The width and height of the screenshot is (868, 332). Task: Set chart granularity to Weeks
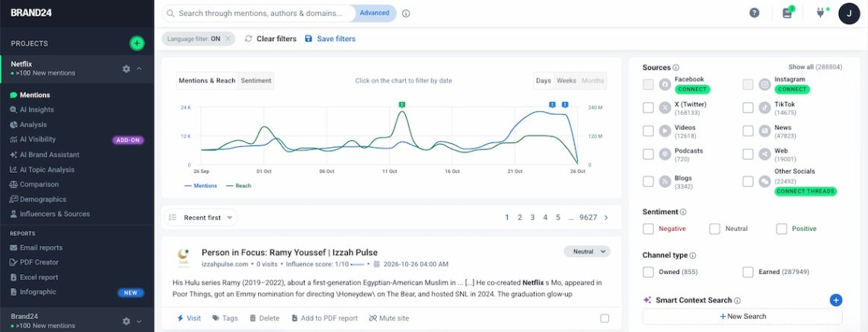pyautogui.click(x=566, y=80)
